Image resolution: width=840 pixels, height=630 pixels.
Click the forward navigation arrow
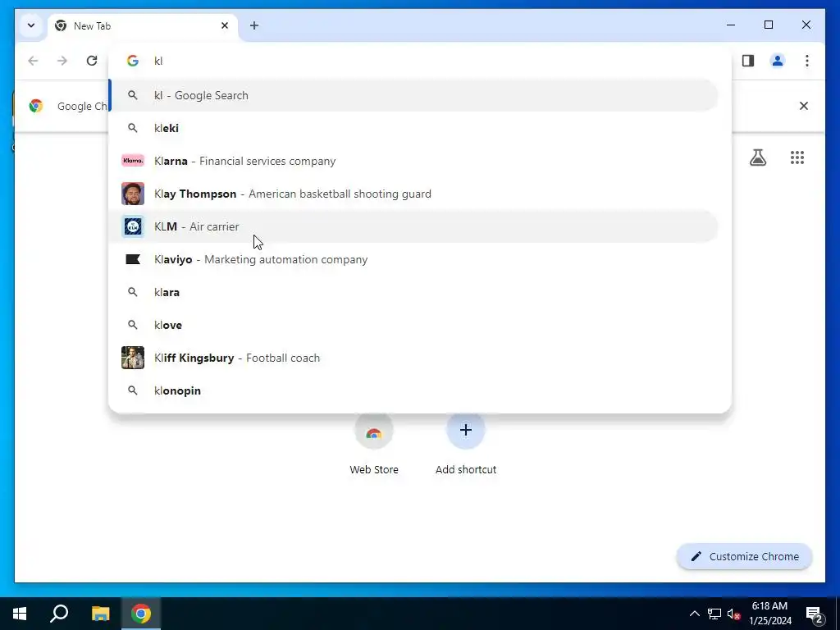[62, 61]
